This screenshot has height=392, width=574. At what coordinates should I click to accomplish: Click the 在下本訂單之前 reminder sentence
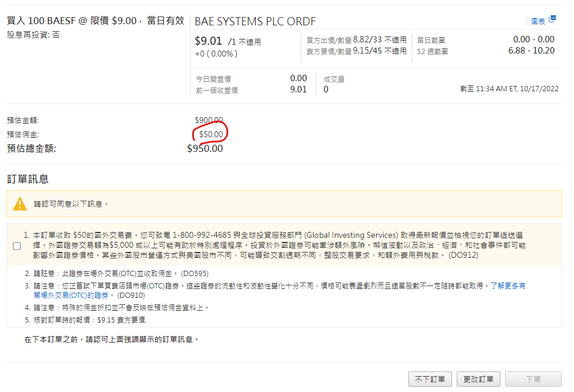111,340
